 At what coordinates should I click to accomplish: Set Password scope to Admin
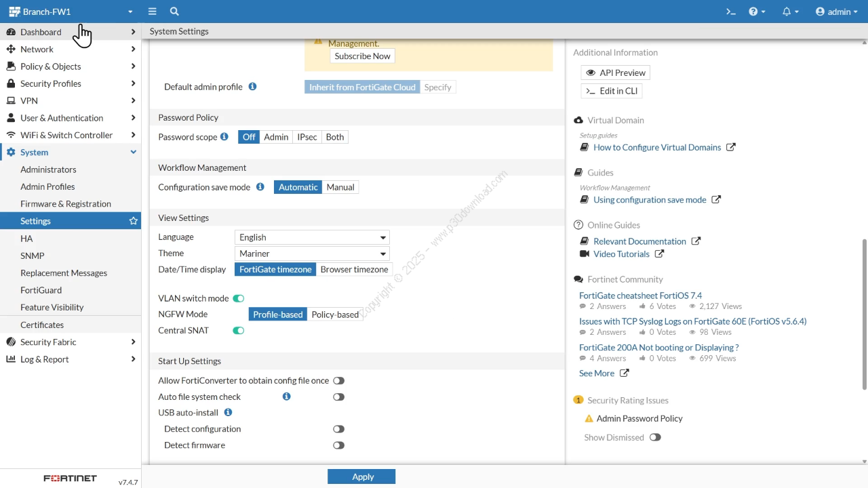tap(276, 137)
